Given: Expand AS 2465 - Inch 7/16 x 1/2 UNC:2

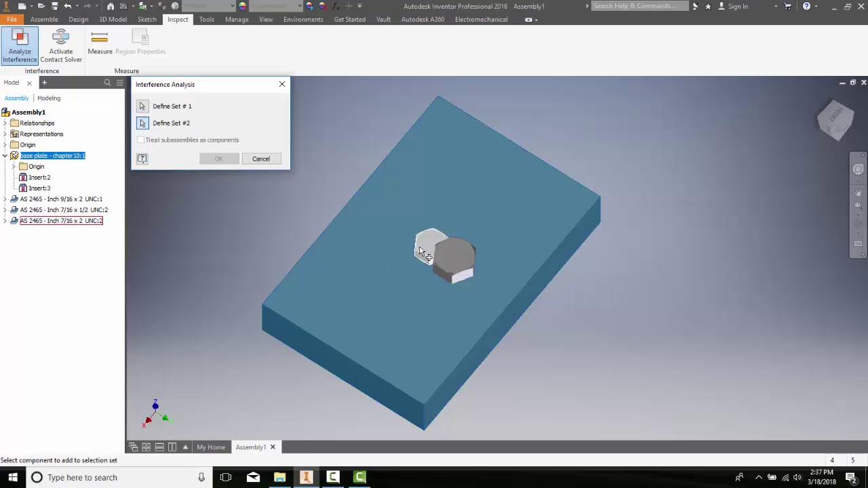Looking at the screenshot, I should point(5,210).
